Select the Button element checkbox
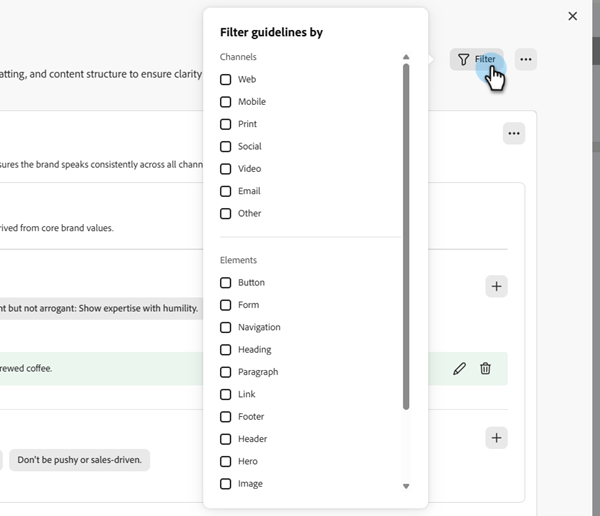Screen dimensions: 600x516 tap(226, 283)
